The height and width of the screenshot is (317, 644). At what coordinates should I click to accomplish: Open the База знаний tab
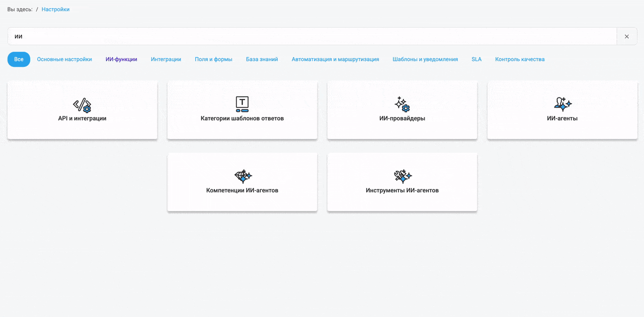[x=262, y=59]
